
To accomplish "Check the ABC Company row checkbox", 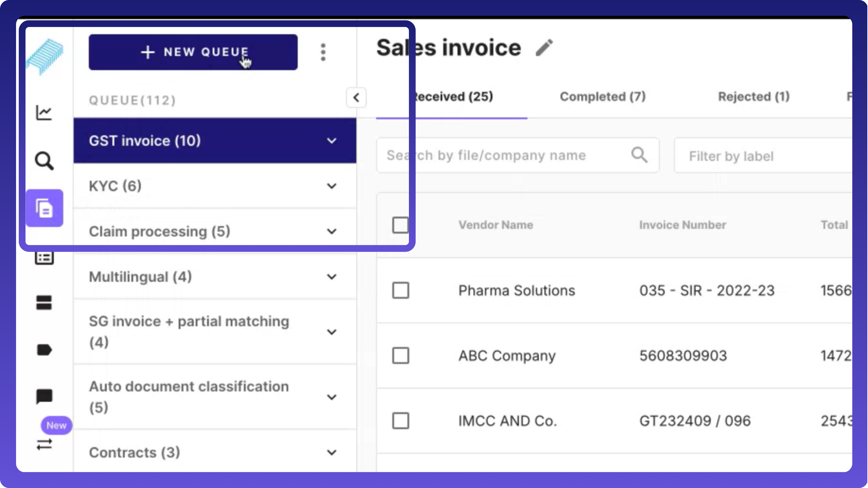I will point(400,356).
